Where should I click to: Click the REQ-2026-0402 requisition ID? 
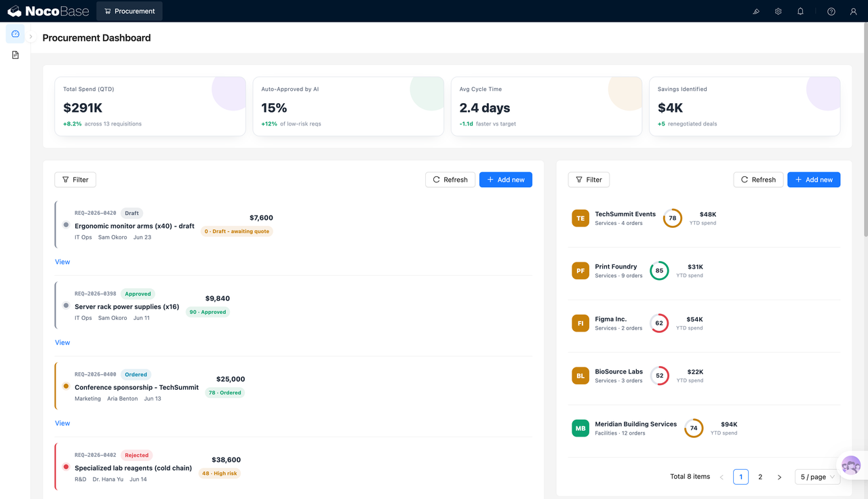pyautogui.click(x=96, y=455)
